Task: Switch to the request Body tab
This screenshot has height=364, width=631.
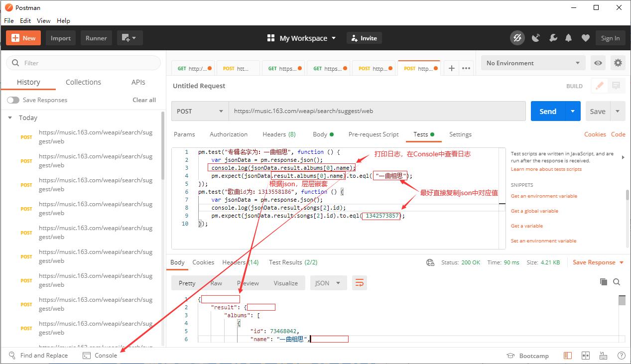Action: click(x=323, y=134)
